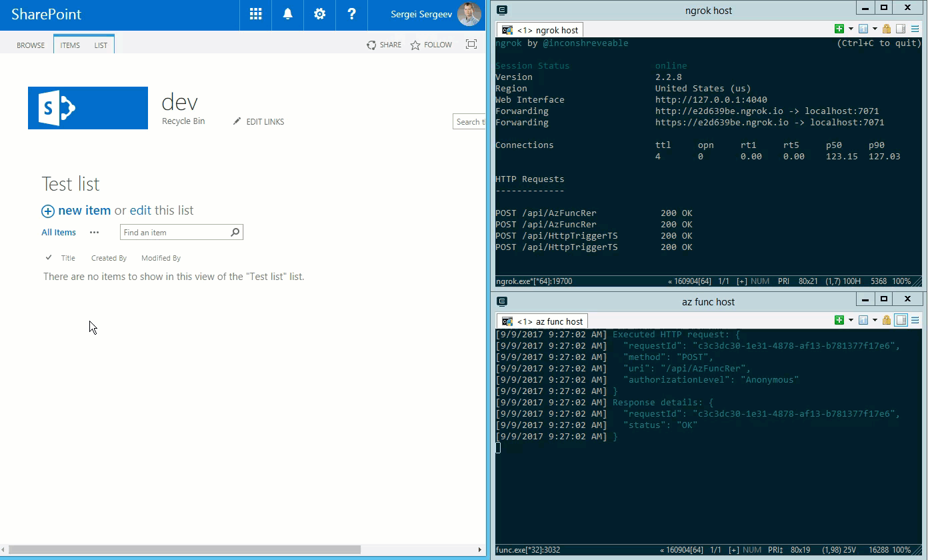928x560 pixels.
Task: Open the hamburger menu in az func host
Action: [x=915, y=320]
